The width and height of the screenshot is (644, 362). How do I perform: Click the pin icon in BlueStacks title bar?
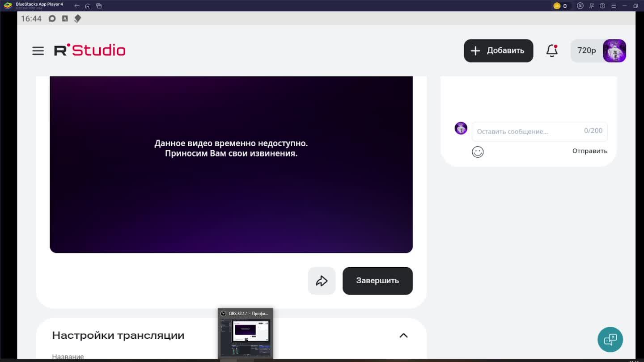tap(591, 6)
